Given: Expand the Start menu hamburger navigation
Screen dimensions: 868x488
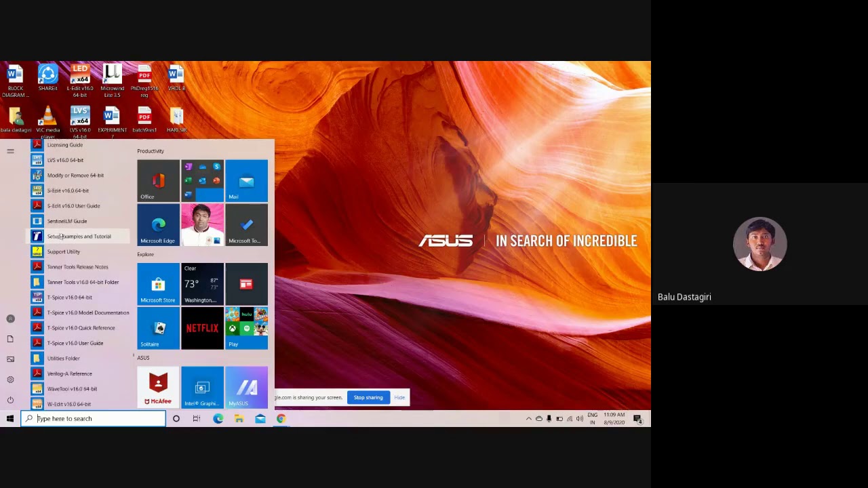Looking at the screenshot, I should tap(10, 151).
